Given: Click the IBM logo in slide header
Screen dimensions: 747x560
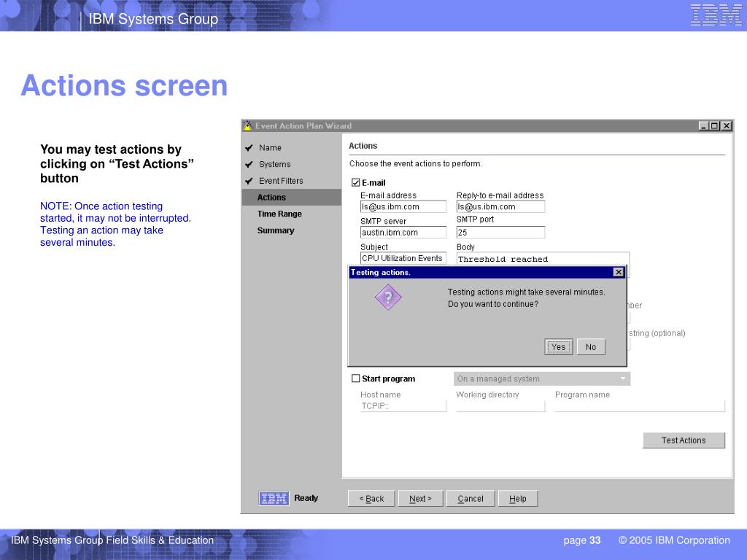Looking at the screenshot, I should pyautogui.click(x=716, y=15).
